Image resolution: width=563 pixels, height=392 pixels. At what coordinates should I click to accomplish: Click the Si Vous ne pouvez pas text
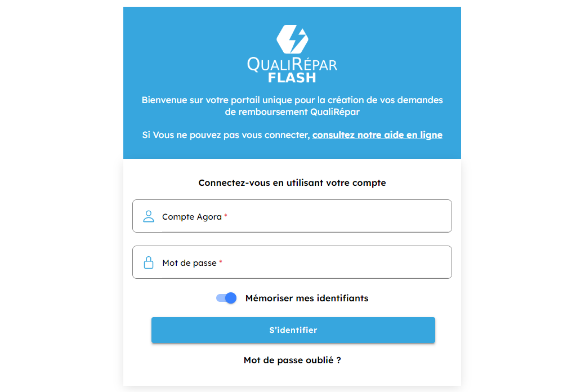226,135
